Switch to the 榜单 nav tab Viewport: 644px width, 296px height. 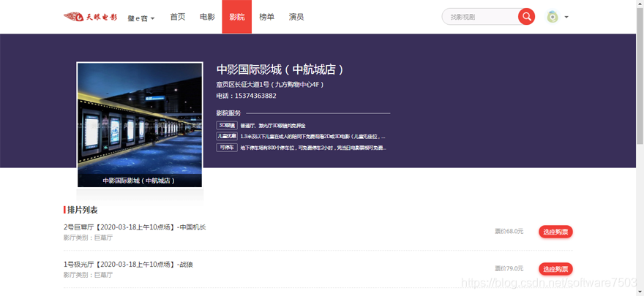click(x=266, y=17)
